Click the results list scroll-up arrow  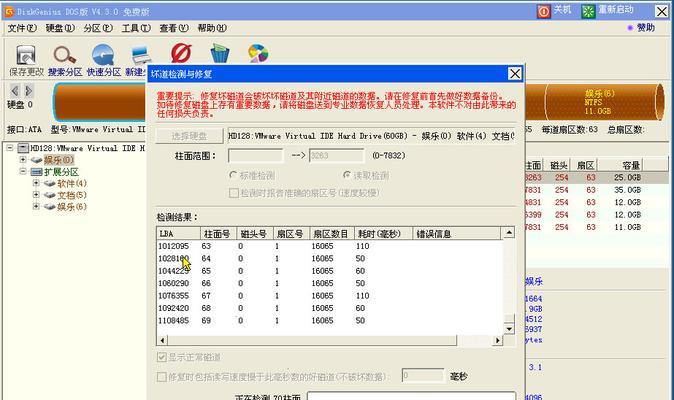pyautogui.click(x=509, y=233)
